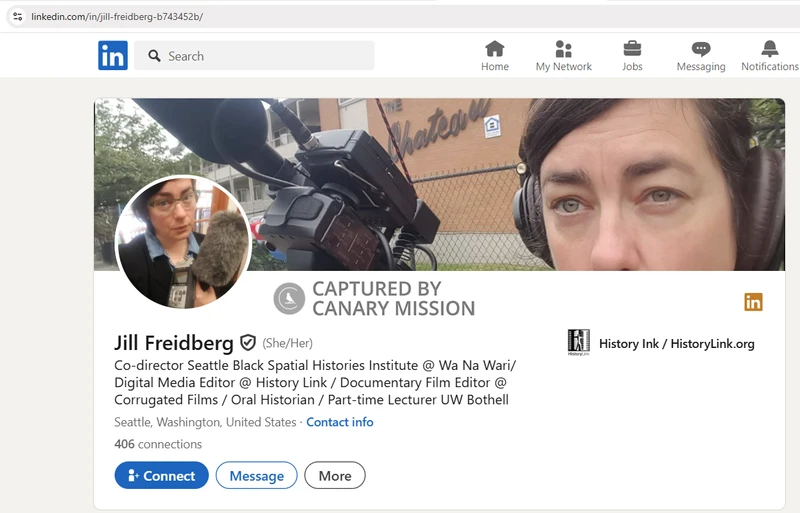Click the site settings icon in address bar
The height and width of the screenshot is (513, 800).
tap(18, 16)
